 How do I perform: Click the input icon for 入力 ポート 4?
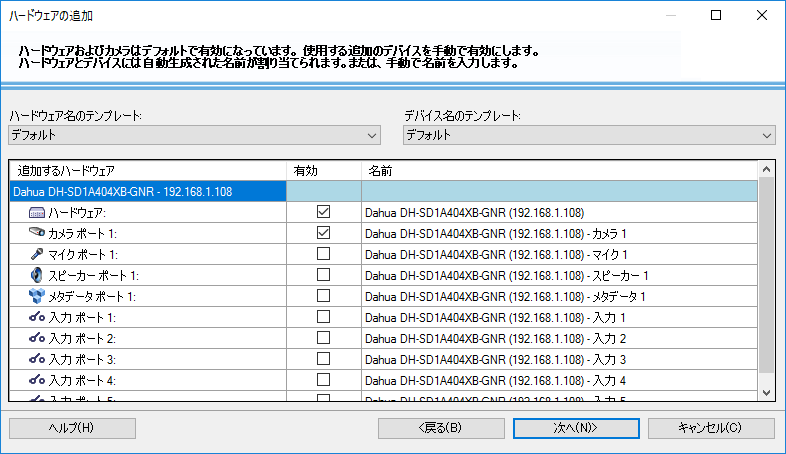[37, 380]
